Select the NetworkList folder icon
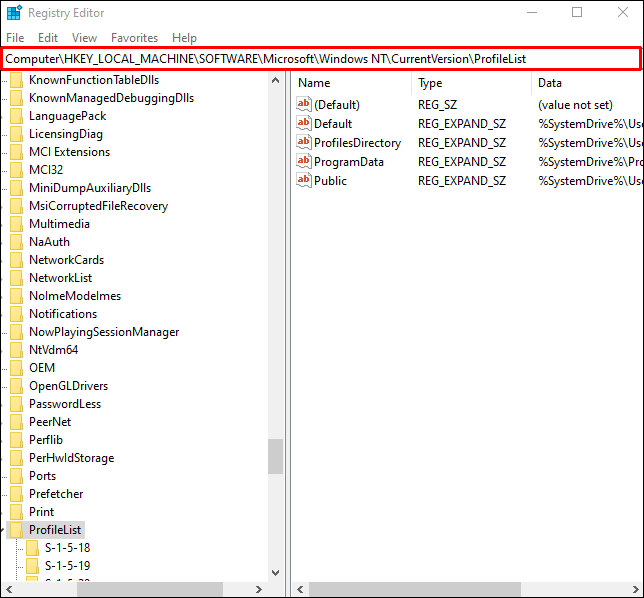644x598 pixels. (x=16, y=278)
